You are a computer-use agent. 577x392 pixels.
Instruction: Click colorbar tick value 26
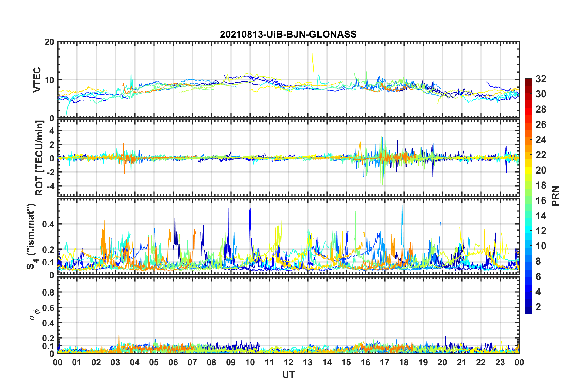point(541,124)
